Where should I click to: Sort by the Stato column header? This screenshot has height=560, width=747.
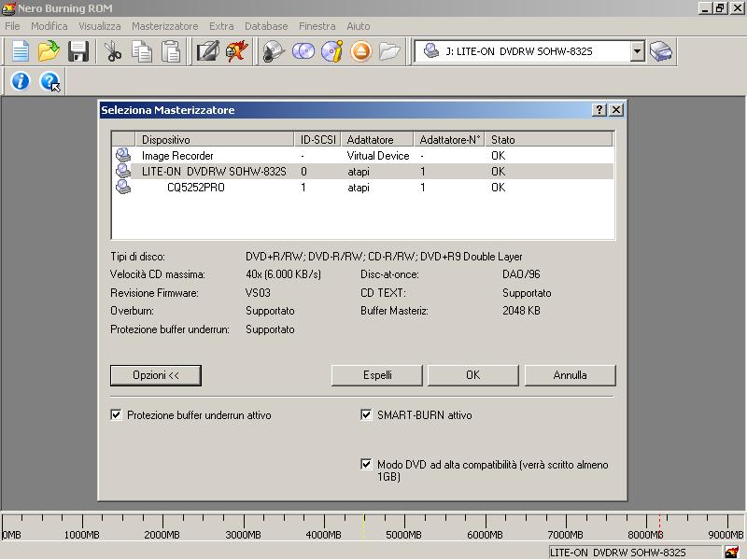pos(549,139)
